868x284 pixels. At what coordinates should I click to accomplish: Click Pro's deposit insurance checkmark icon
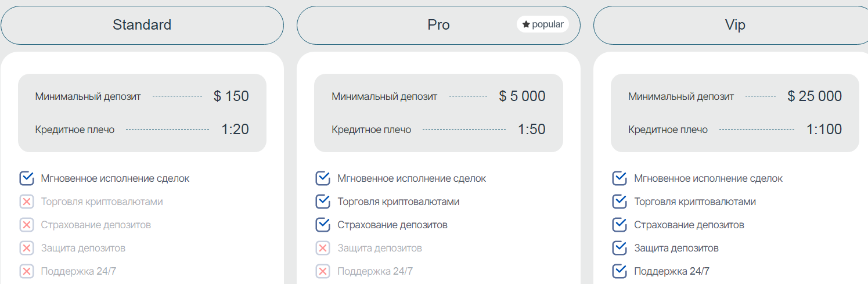pyautogui.click(x=323, y=225)
